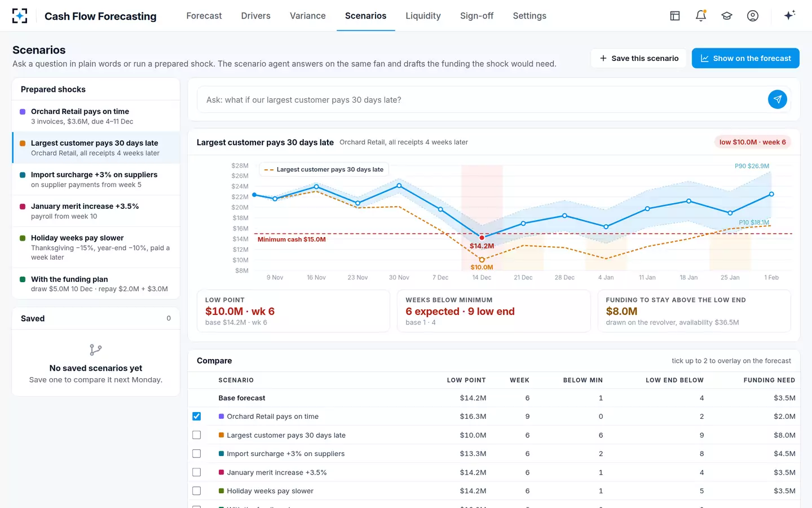This screenshot has width=812, height=508.
Task: Click Show on the forecast button
Action: pyautogui.click(x=745, y=58)
